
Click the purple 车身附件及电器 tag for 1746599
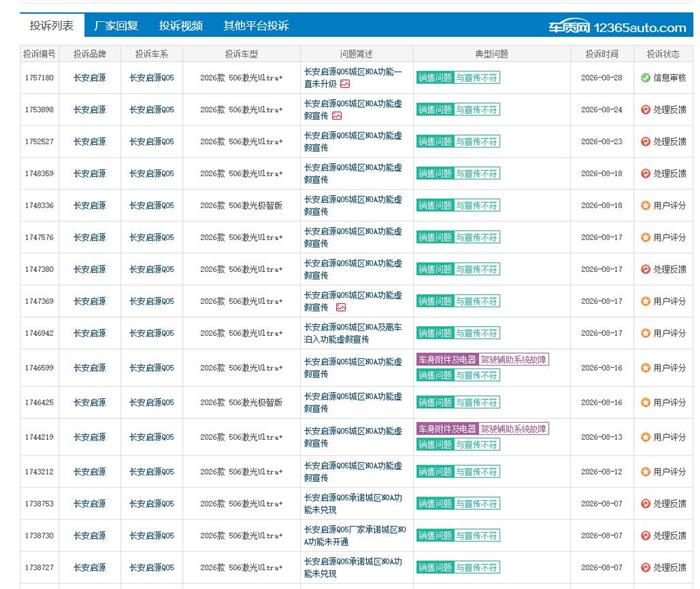pos(447,359)
